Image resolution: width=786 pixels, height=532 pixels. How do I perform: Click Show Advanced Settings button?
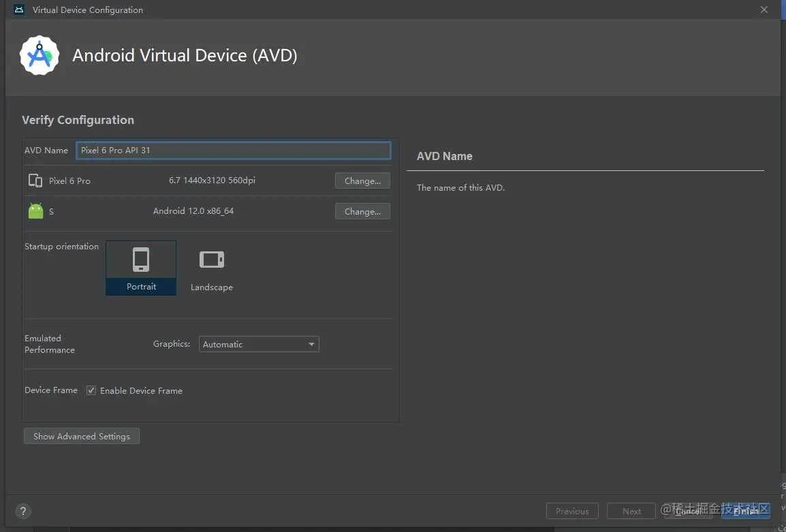[82, 436]
